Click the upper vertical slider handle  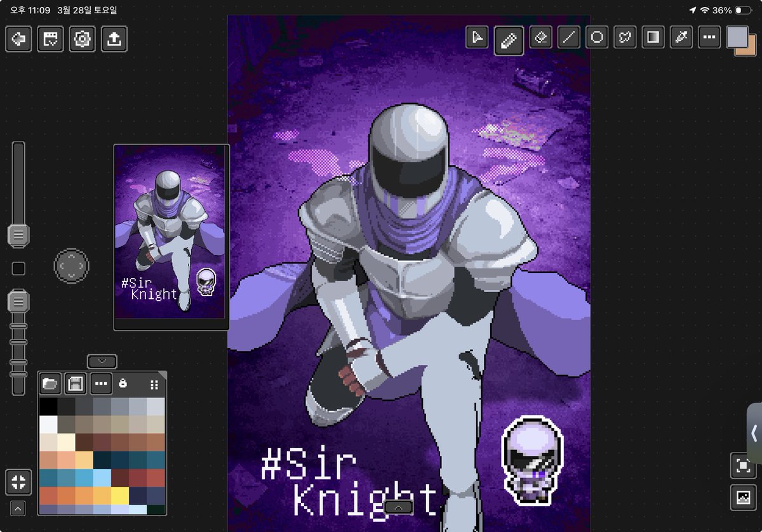[x=18, y=236]
